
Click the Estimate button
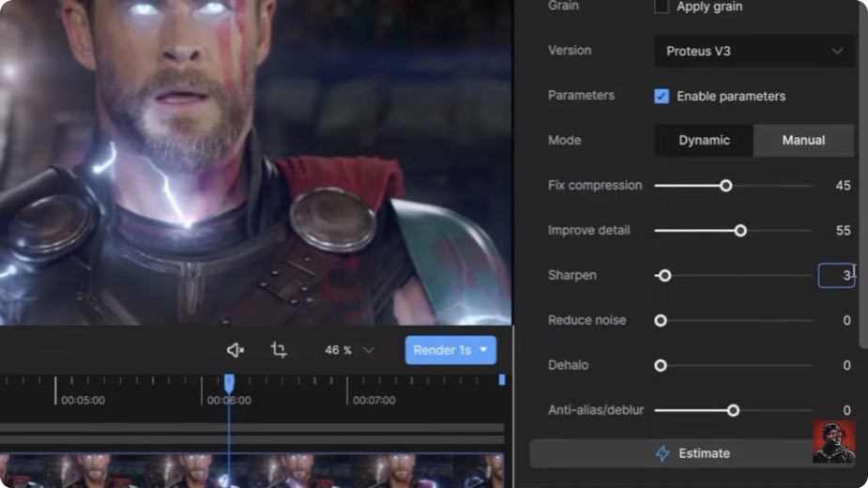coord(692,453)
